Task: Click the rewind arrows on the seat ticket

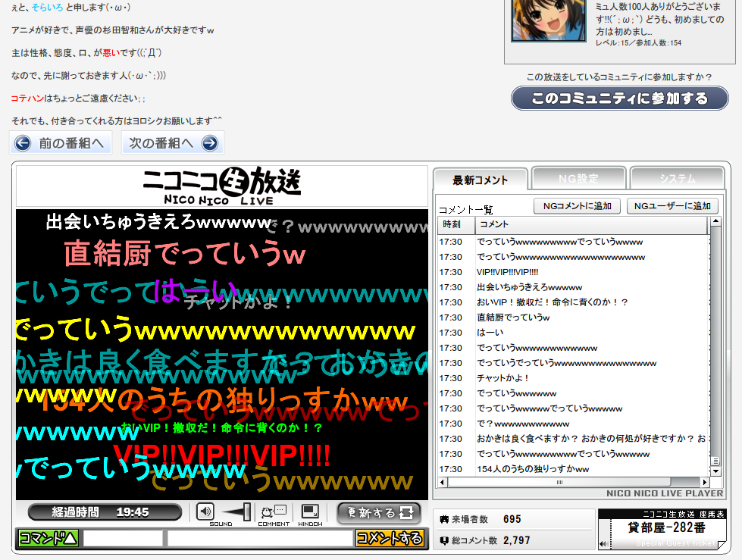Action: [604, 544]
